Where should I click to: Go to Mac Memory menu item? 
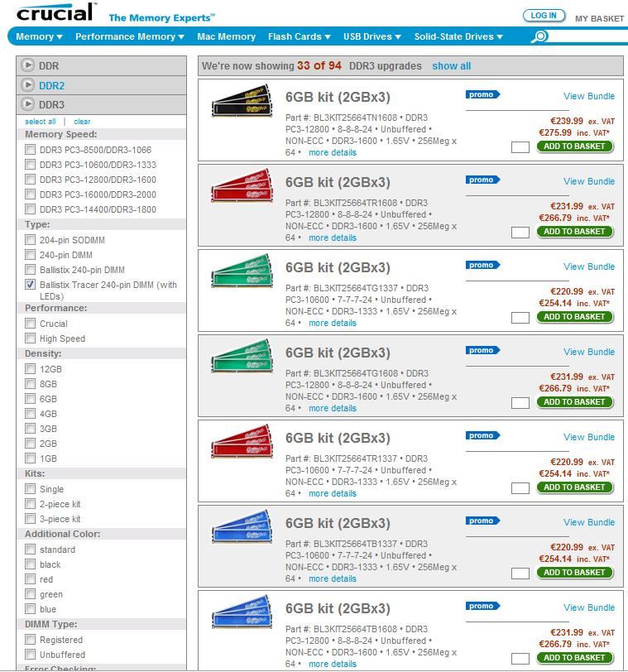pyautogui.click(x=226, y=36)
